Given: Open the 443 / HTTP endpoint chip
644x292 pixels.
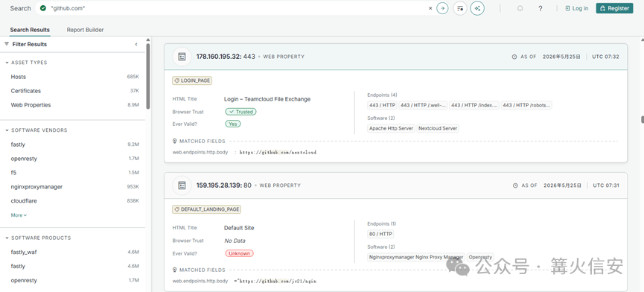Looking at the screenshot, I should pyautogui.click(x=382, y=106).
